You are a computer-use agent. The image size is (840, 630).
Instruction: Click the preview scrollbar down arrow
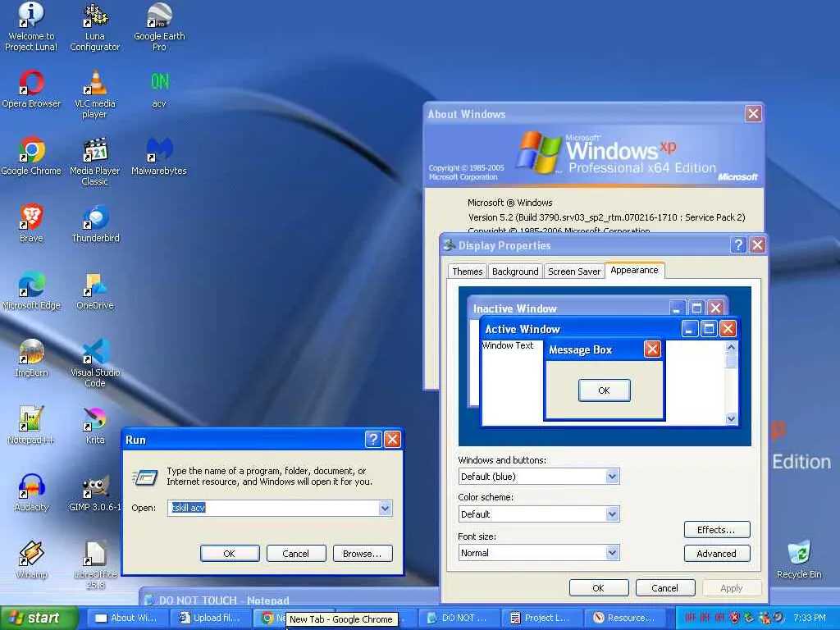point(731,419)
